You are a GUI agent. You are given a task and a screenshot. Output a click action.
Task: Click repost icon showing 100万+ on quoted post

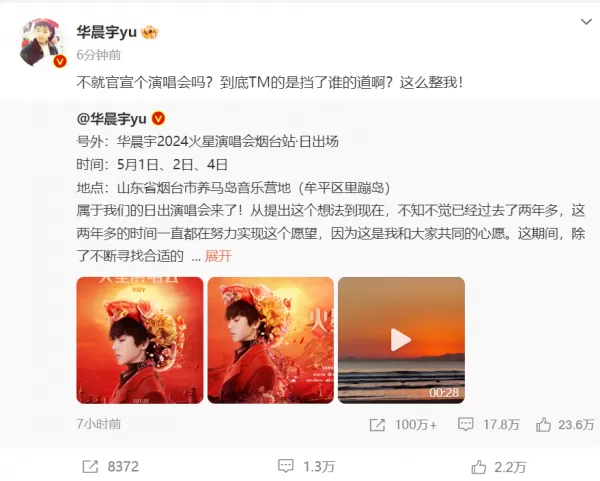377,425
